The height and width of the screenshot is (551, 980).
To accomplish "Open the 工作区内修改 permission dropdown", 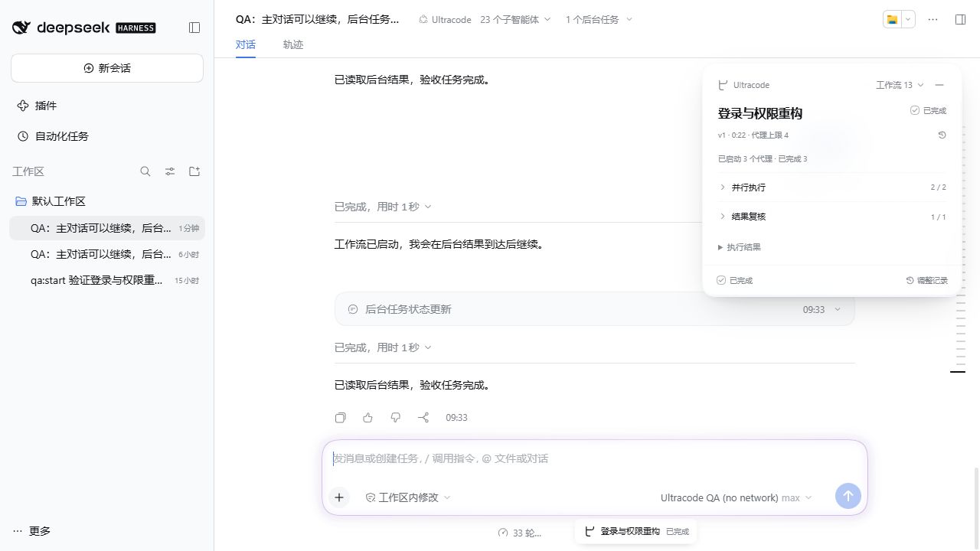I will coord(408,497).
